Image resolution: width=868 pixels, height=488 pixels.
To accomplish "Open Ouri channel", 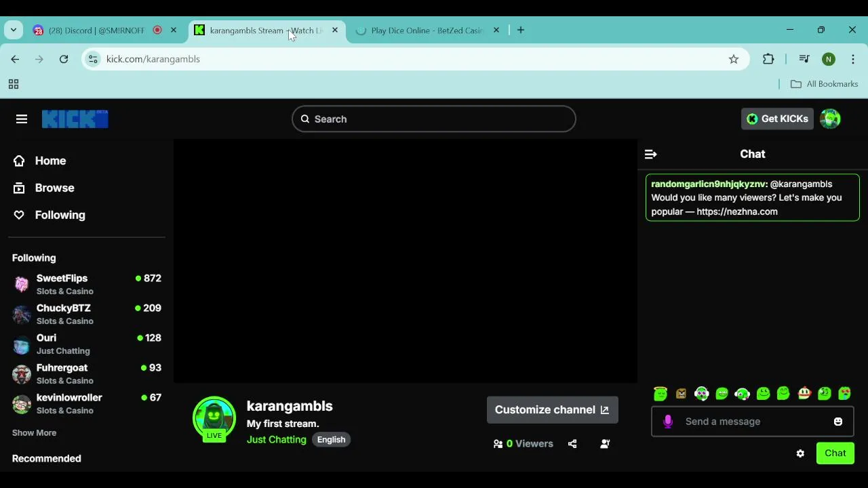I will (87, 344).
